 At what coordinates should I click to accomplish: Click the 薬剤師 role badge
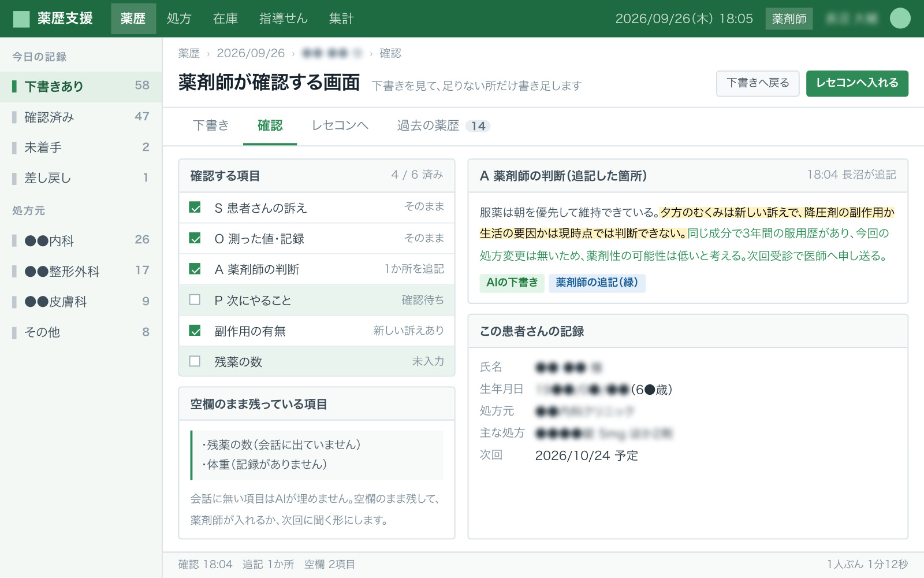click(789, 18)
